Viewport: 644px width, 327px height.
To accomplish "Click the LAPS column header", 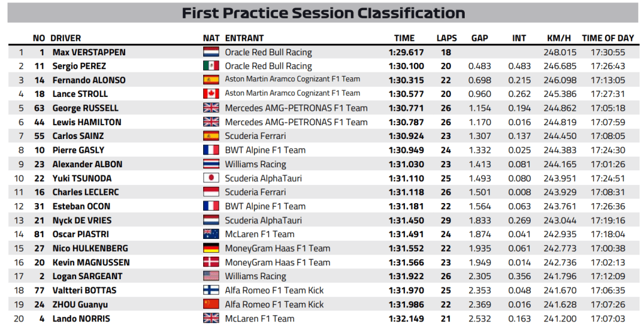I will [447, 38].
